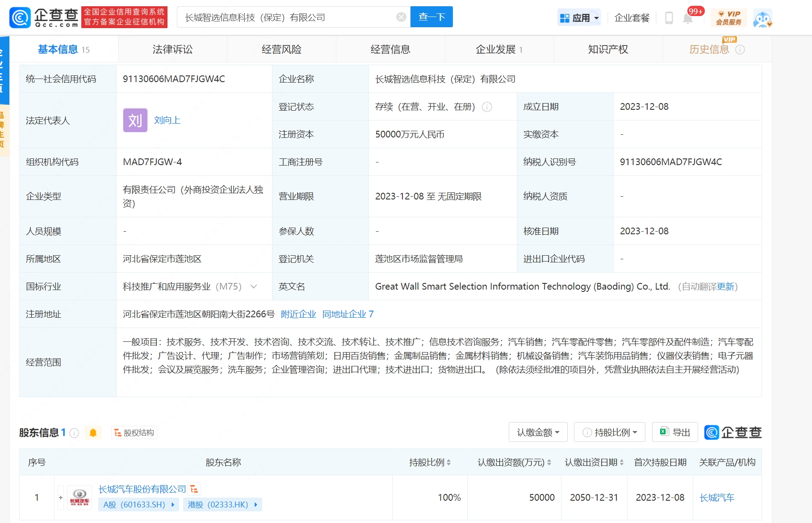The image size is (812, 523).
Task: Open the 应用 dropdown menu
Action: 579,18
